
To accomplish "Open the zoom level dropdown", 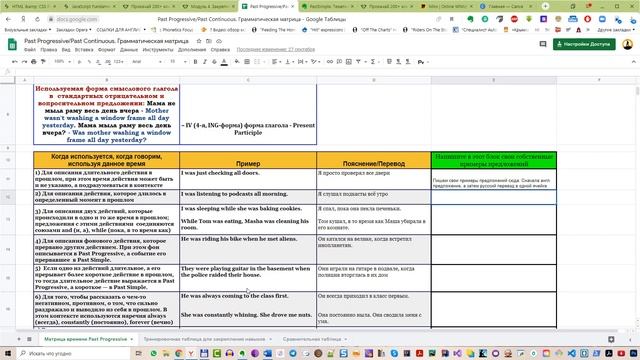I will coord(62,62).
